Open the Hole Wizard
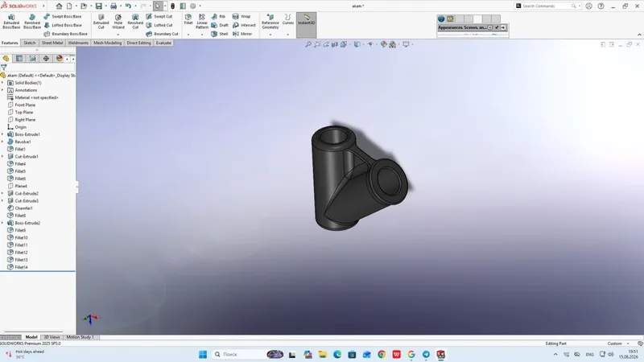The image size is (644, 362). point(118,22)
